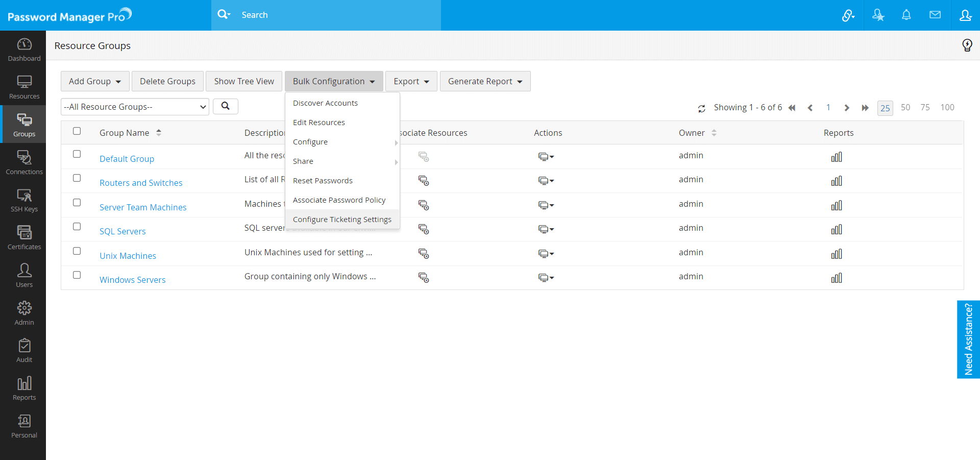Select Configure Ticketing Settings menu item

(342, 220)
